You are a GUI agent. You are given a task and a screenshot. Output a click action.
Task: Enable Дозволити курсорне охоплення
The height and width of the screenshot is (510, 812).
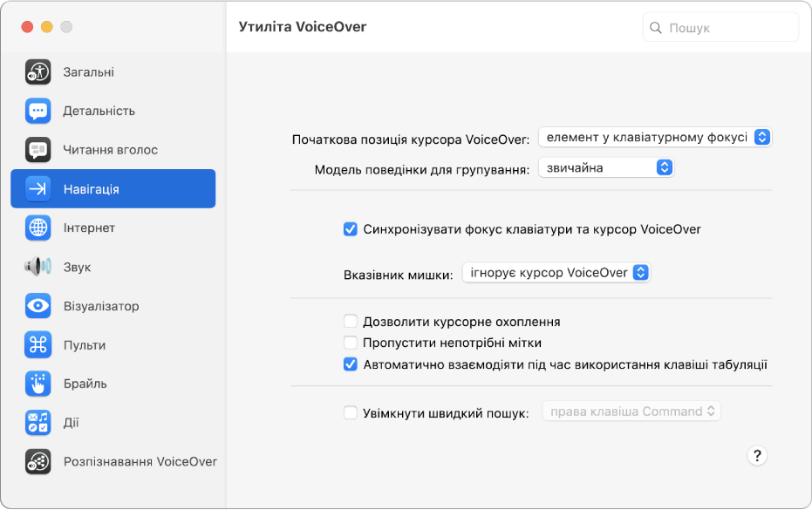[x=351, y=321]
